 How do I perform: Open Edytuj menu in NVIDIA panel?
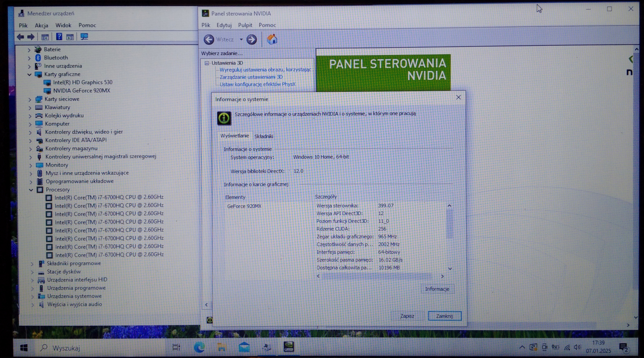click(x=224, y=25)
